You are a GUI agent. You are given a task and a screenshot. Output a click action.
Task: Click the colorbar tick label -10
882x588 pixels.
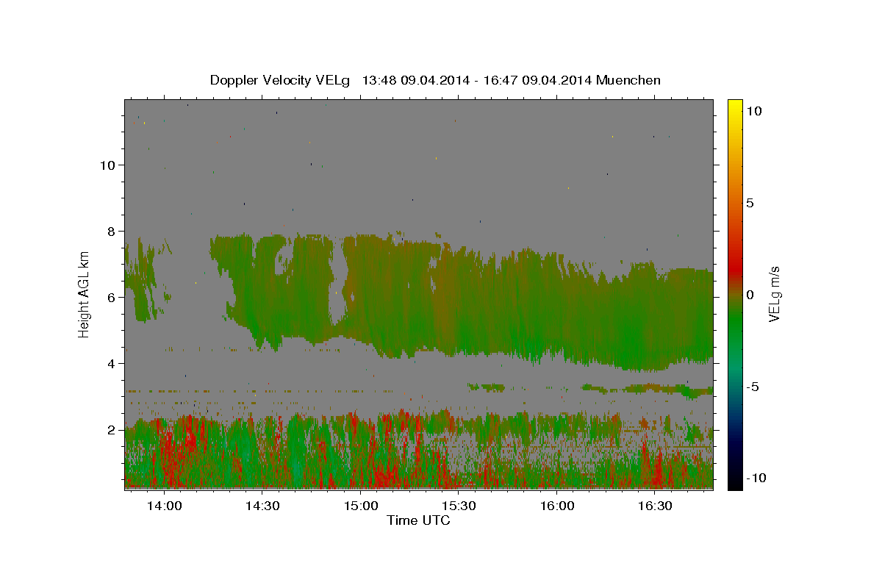756,478
